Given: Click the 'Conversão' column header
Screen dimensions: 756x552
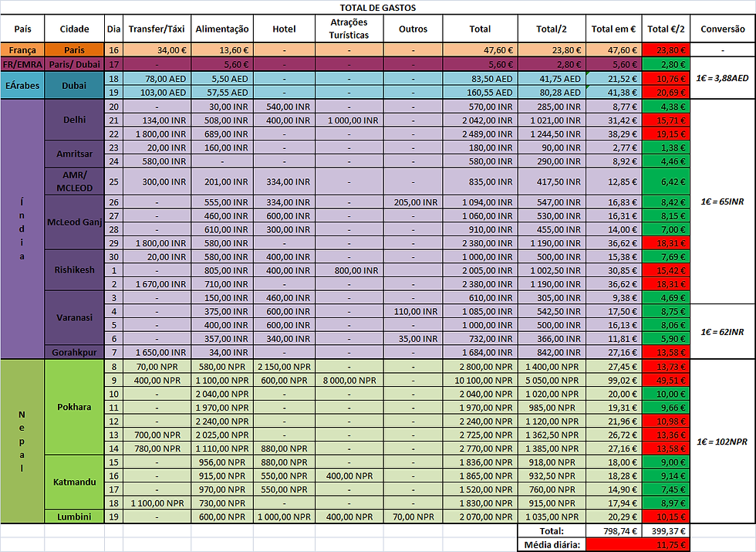Looking at the screenshot, I should [723, 29].
